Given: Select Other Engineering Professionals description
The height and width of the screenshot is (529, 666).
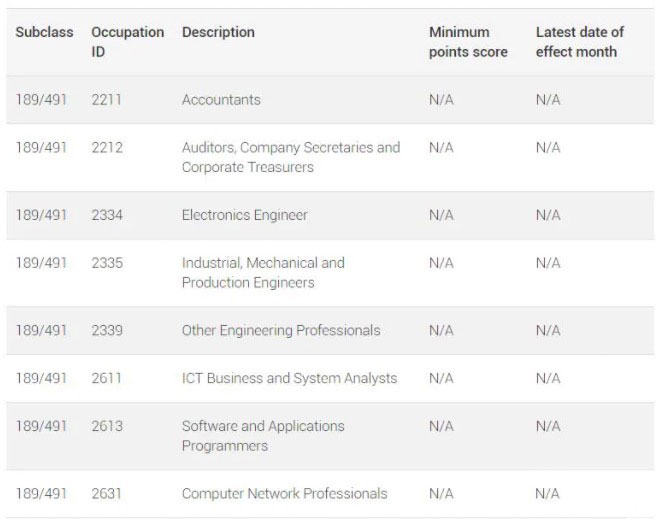Looking at the screenshot, I should pyautogui.click(x=281, y=331).
